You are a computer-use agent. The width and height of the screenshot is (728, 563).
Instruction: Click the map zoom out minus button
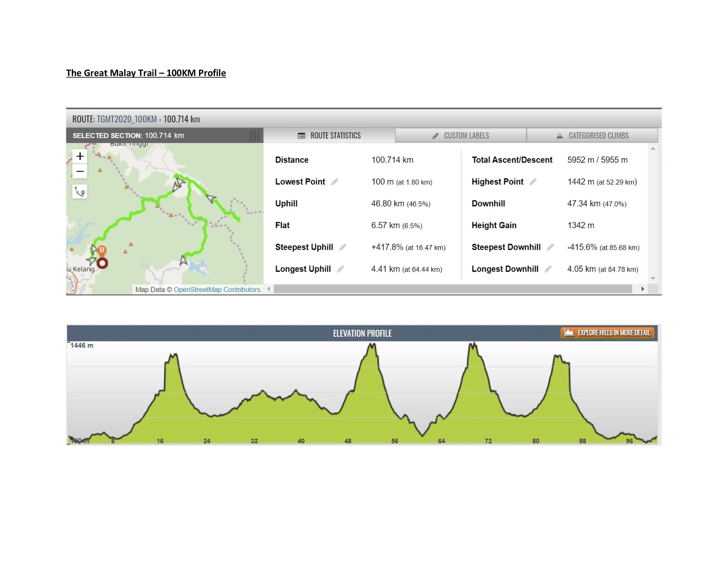[x=80, y=171]
